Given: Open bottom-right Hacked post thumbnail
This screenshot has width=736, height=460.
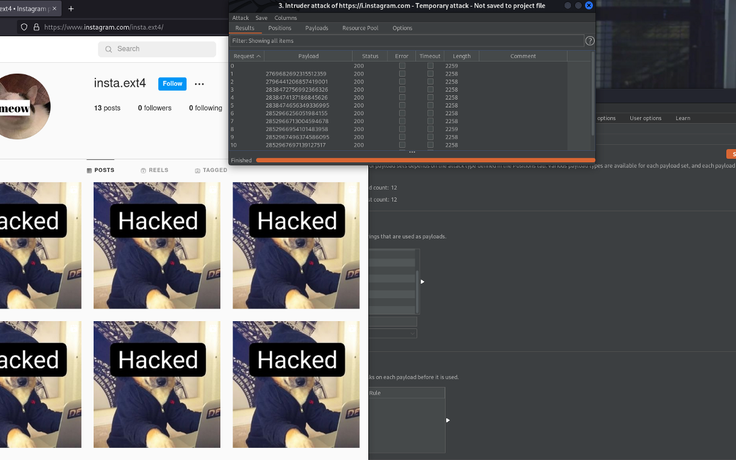Looking at the screenshot, I should click(x=296, y=384).
